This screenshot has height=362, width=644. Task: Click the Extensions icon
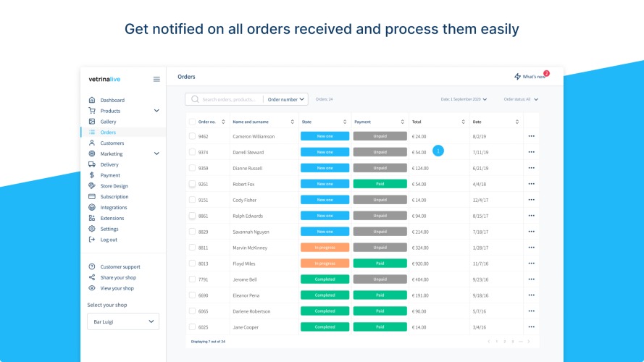92,218
